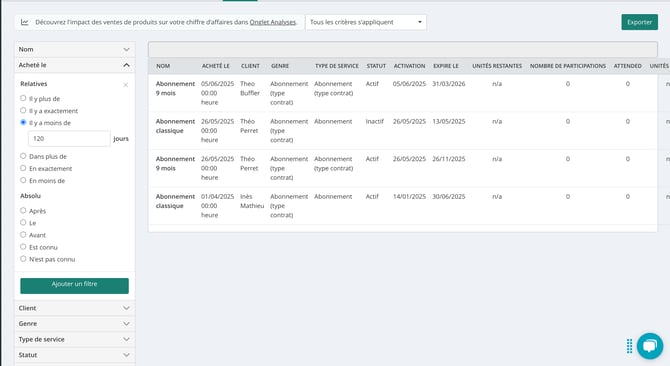The width and height of the screenshot is (670, 366).
Task: Sort by the GENRE column header
Action: [x=280, y=66]
